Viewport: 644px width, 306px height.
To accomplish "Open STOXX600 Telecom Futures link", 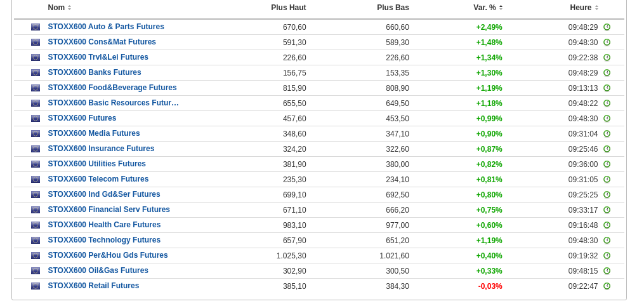I will [98, 179].
